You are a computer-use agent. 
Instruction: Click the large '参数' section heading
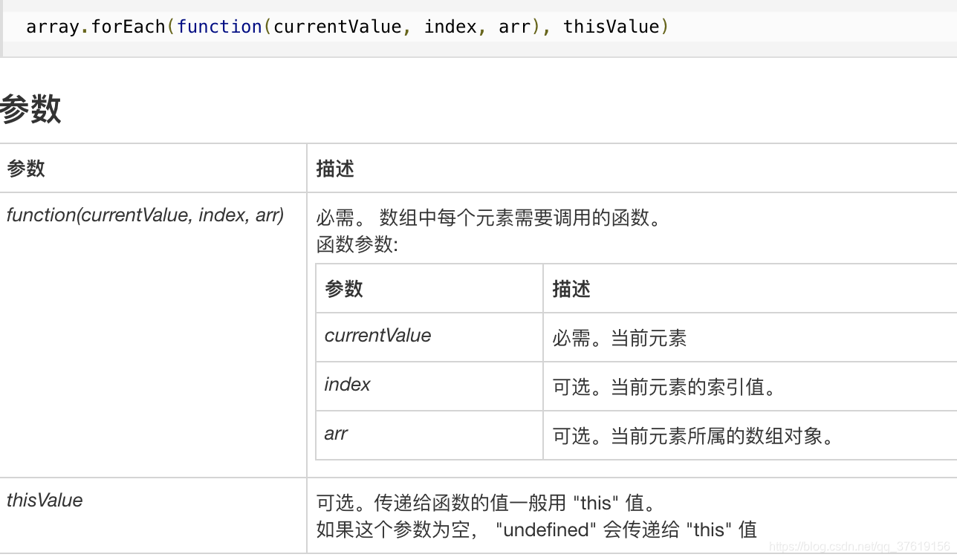[x=30, y=109]
